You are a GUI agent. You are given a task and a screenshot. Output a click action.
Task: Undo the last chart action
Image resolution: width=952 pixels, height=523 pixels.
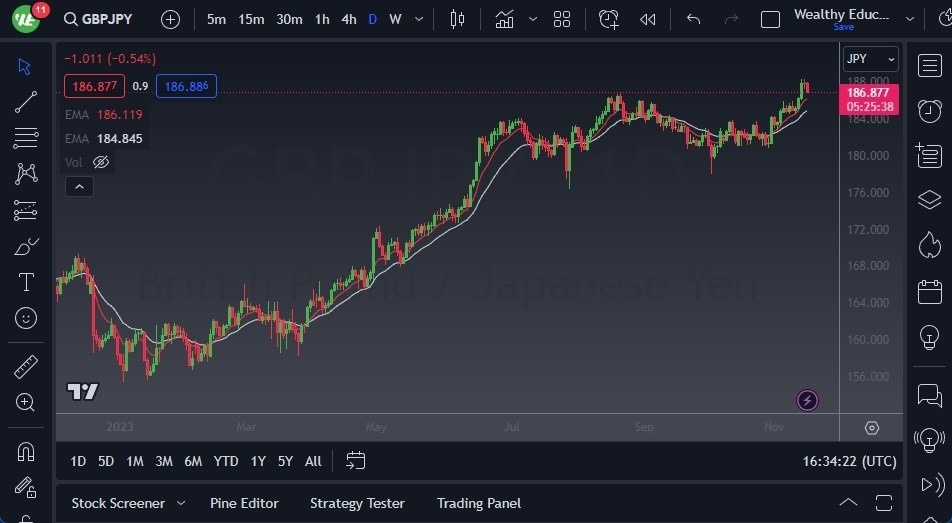point(693,19)
